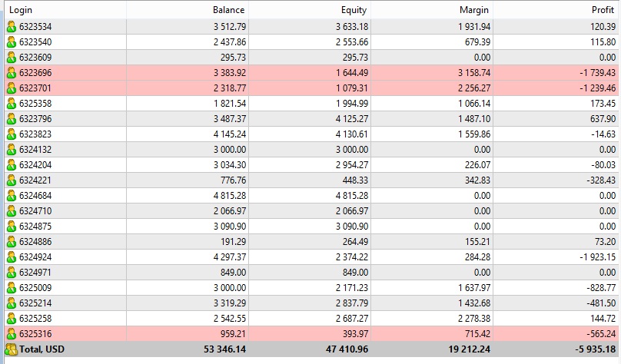Select the balance cell 4 815.28
The image size is (621, 364).
230,196
